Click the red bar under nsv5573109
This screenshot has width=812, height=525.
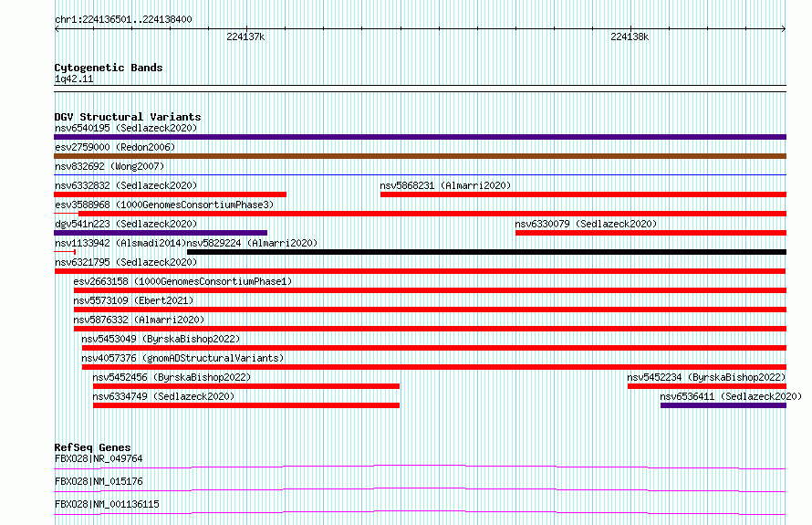pos(430,310)
